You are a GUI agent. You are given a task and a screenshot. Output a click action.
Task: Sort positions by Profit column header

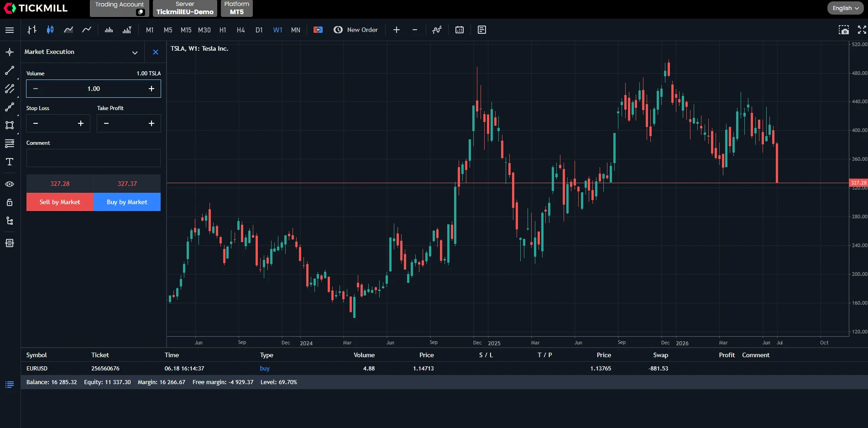(x=727, y=355)
